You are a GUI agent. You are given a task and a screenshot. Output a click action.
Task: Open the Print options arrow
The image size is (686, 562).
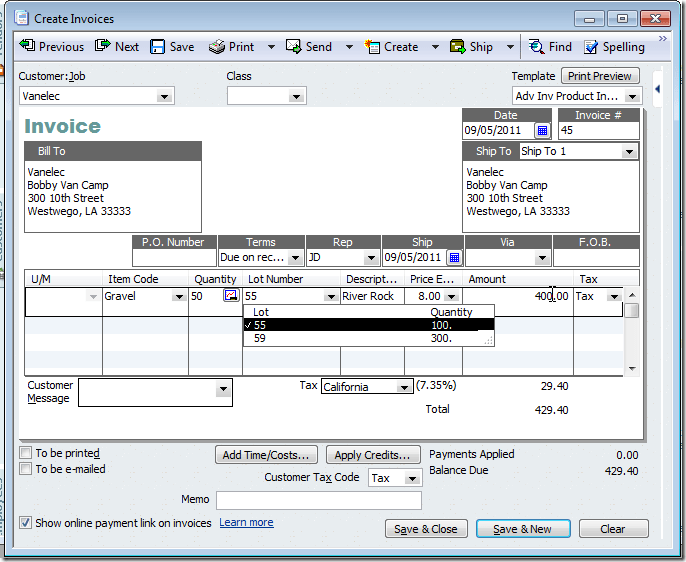click(271, 47)
